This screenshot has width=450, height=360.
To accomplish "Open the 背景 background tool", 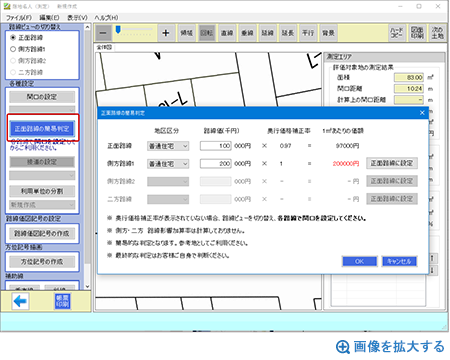I will click(328, 33).
